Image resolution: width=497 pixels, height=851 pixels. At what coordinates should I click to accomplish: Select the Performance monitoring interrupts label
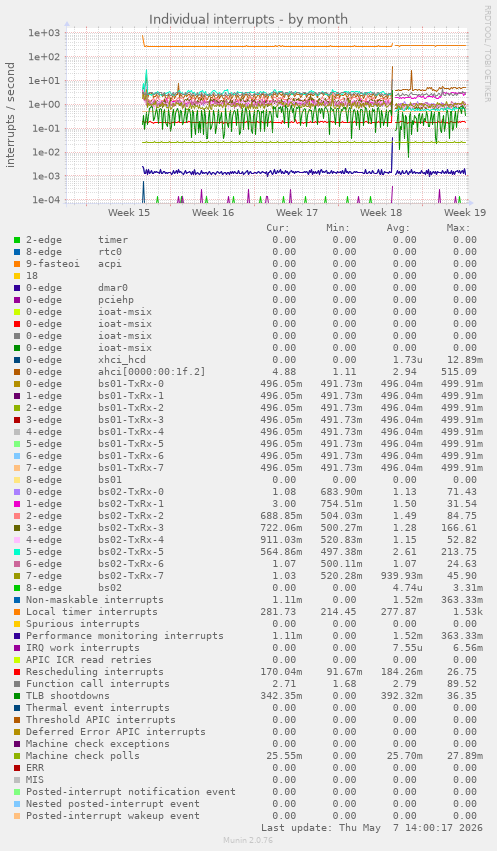pos(125,636)
